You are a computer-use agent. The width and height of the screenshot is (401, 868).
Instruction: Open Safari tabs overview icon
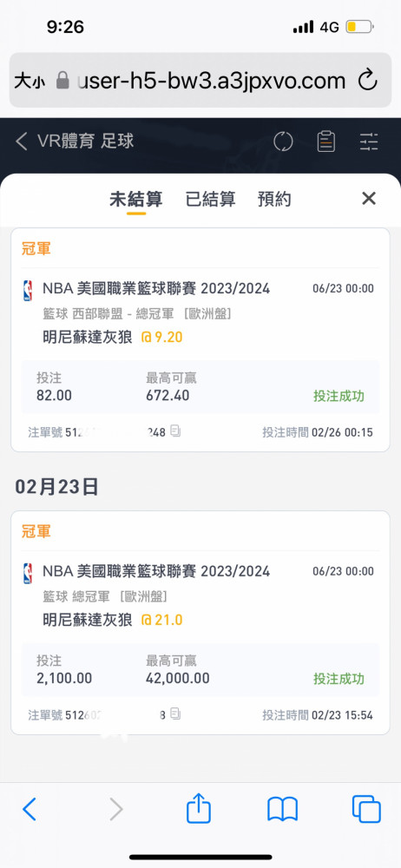[x=366, y=809]
